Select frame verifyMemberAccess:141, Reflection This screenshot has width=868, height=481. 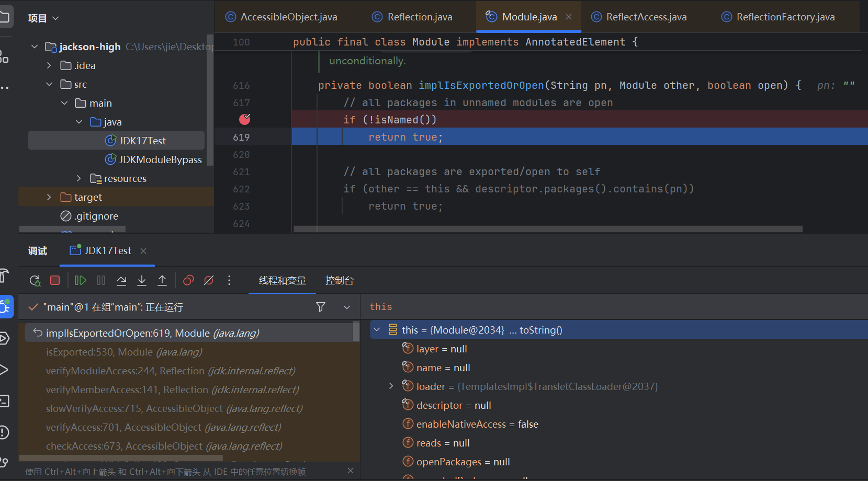coord(173,390)
